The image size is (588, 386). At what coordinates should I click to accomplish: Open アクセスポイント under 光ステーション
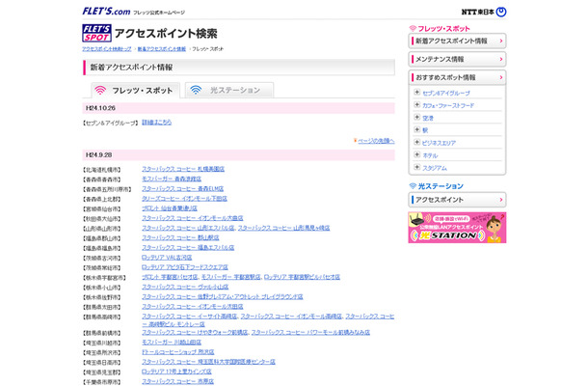[457, 200]
